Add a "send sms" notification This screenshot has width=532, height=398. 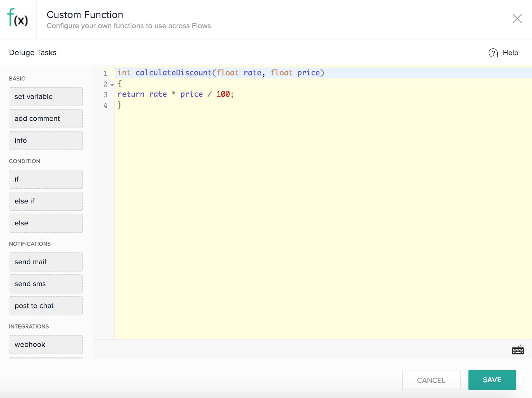coord(46,284)
